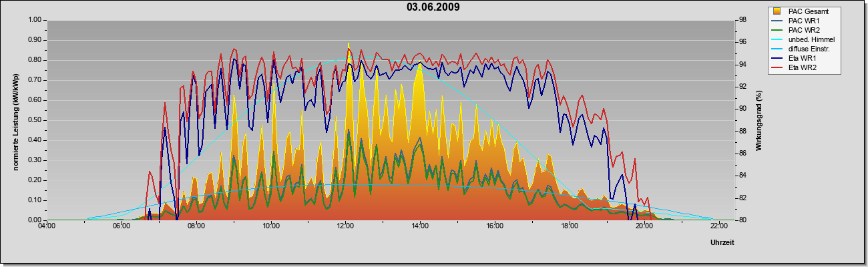Select the 'Eta WR1' legend entry
This screenshot has width=868, height=267.
[803, 59]
